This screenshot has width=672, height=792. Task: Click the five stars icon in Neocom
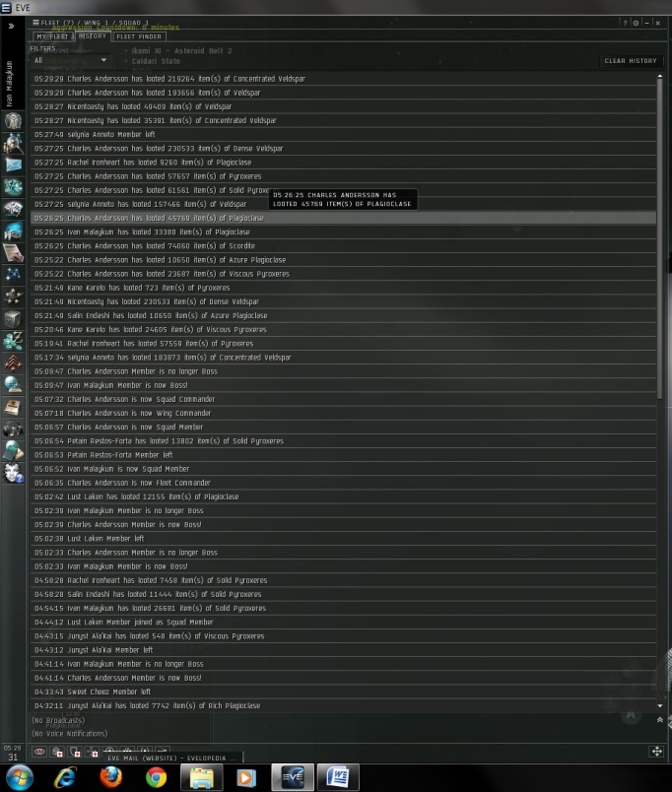(x=13, y=297)
